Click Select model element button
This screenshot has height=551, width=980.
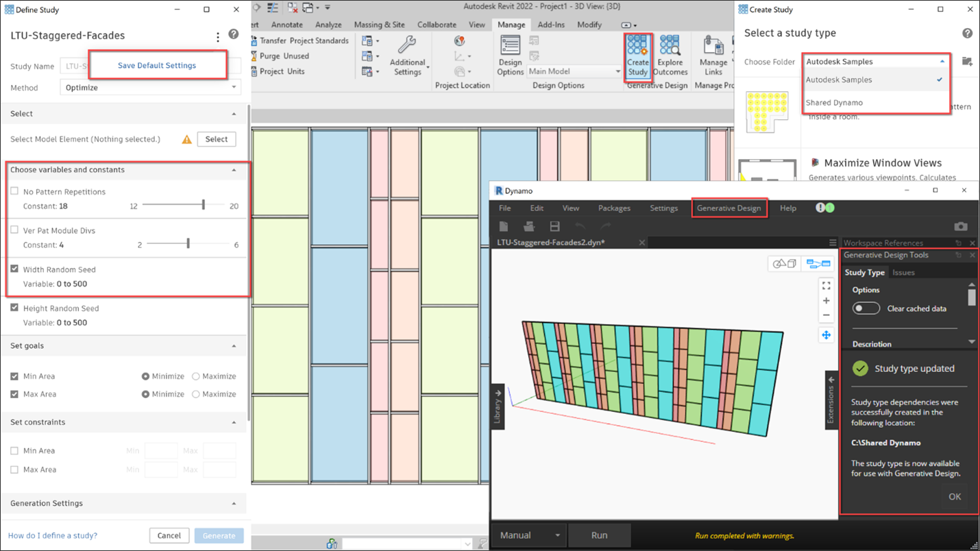[217, 139]
